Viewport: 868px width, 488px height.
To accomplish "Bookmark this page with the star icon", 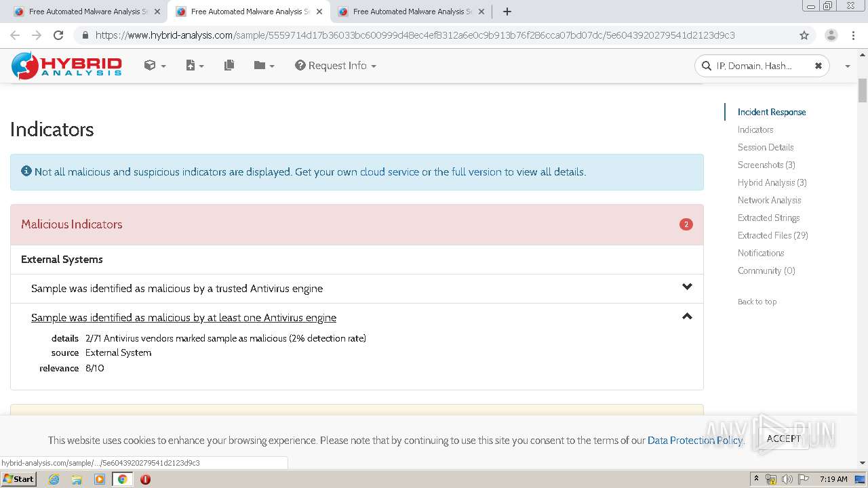I will (x=804, y=35).
